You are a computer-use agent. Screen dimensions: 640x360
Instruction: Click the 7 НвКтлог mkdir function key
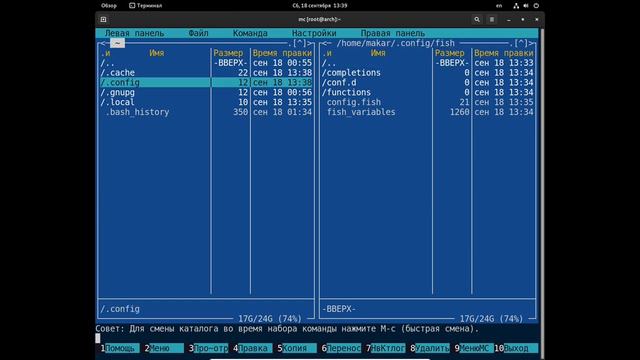385,348
